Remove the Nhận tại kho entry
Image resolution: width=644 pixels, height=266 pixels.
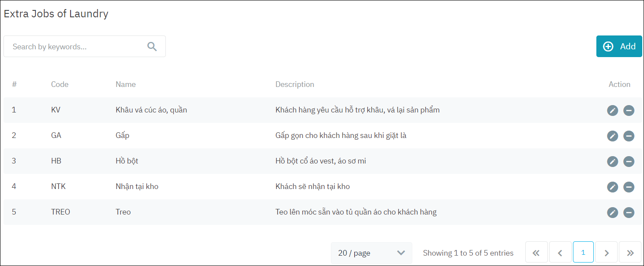pos(629,187)
